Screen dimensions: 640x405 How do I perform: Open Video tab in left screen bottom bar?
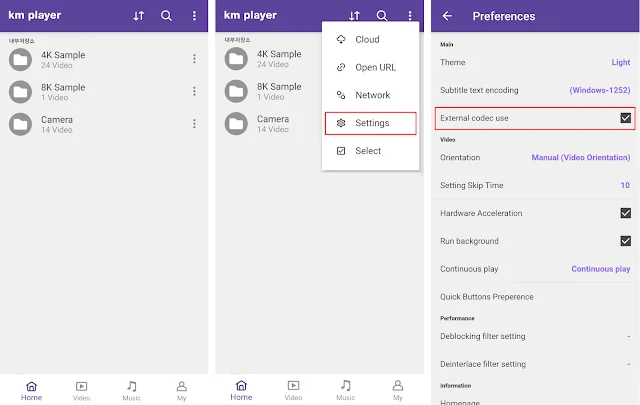(x=81, y=391)
